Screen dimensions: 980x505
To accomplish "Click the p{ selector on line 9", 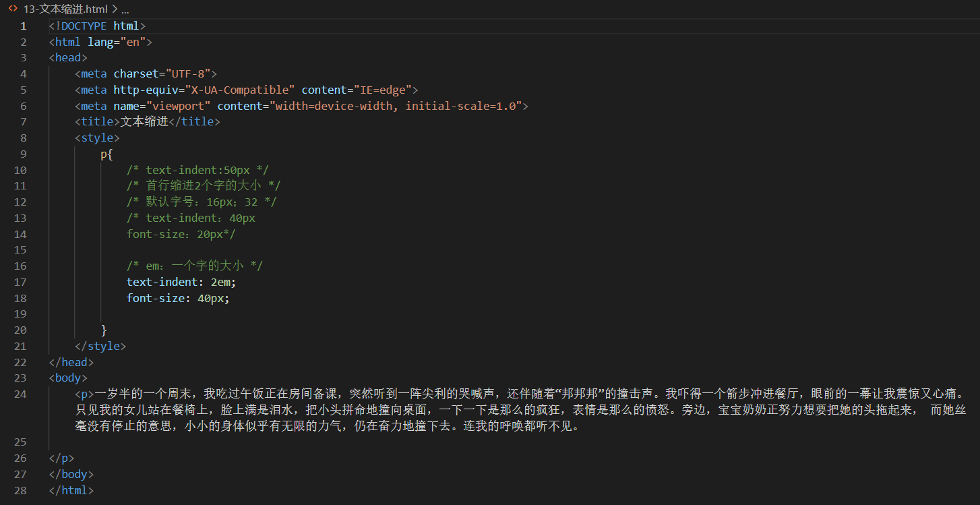I will tap(107, 154).
